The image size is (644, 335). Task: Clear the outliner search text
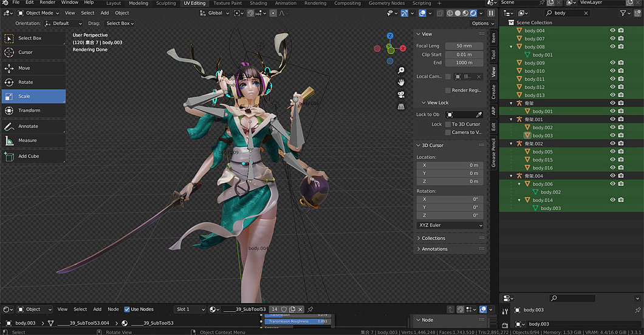[586, 13]
